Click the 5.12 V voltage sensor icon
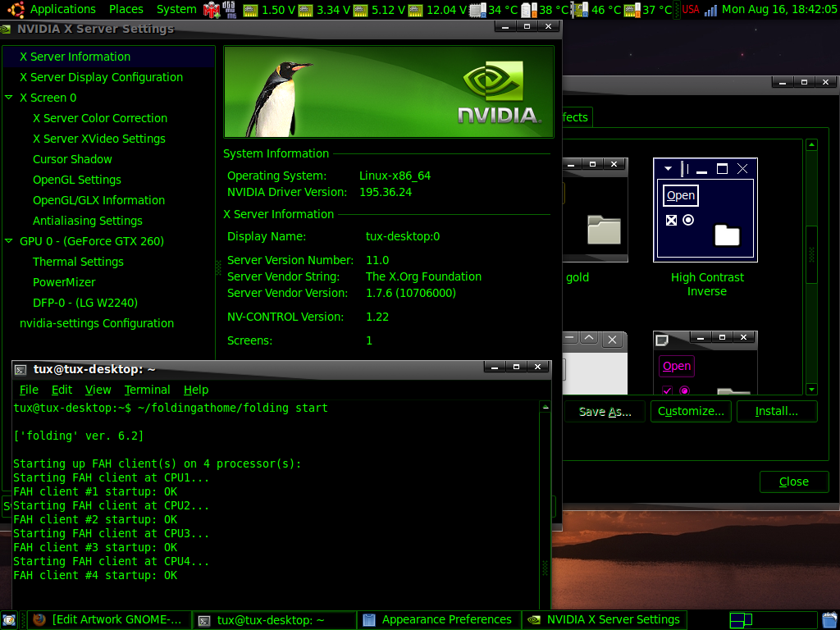The image size is (840, 630). pyautogui.click(x=361, y=10)
